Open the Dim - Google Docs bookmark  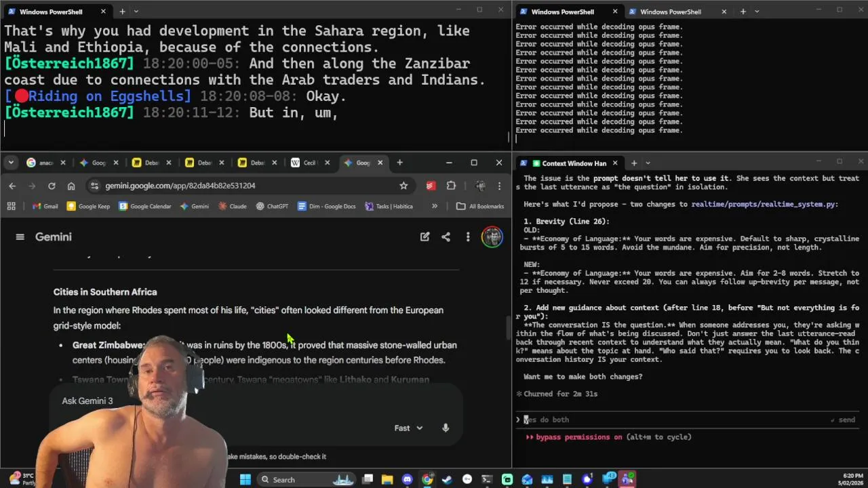325,206
